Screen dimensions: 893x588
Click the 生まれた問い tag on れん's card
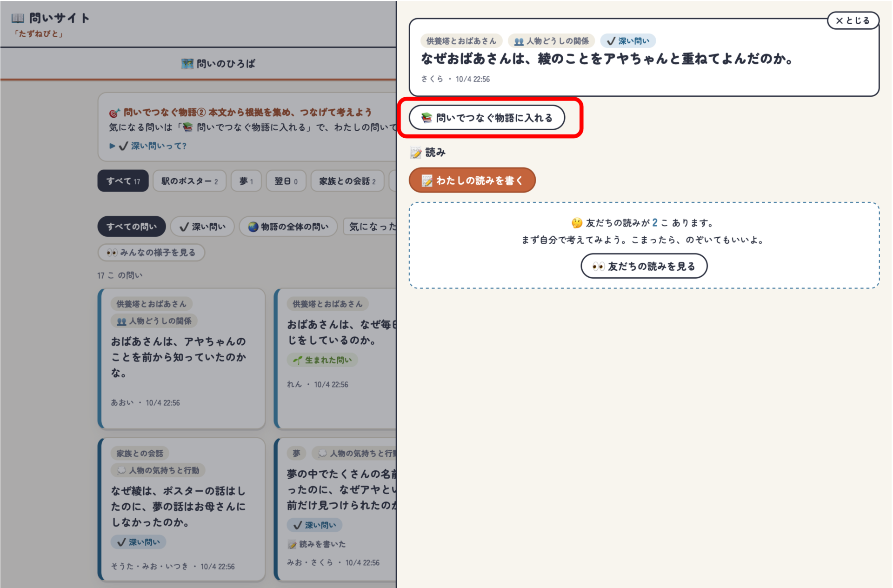(x=322, y=360)
